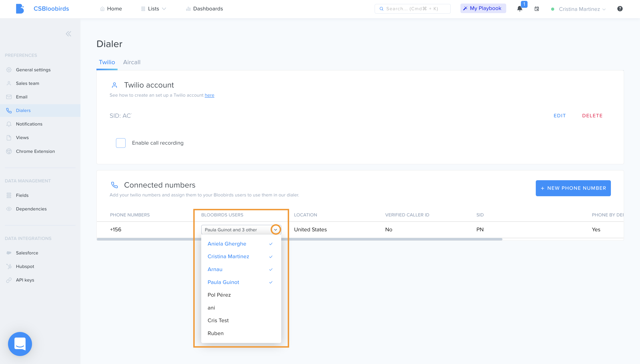Click the United States location cell
The height and width of the screenshot is (364, 640).
(310, 230)
